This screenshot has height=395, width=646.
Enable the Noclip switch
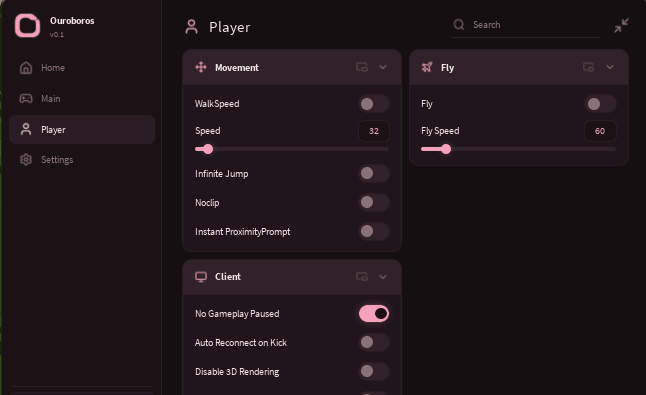click(374, 202)
